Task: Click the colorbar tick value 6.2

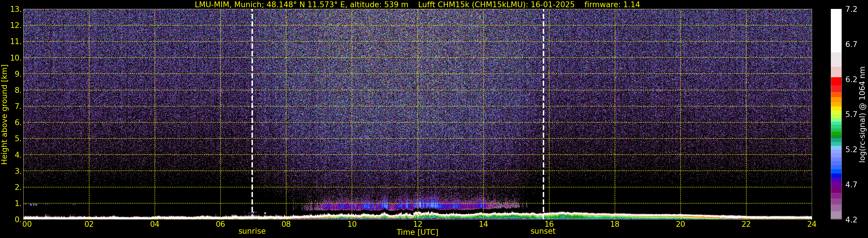Action: tap(851, 79)
